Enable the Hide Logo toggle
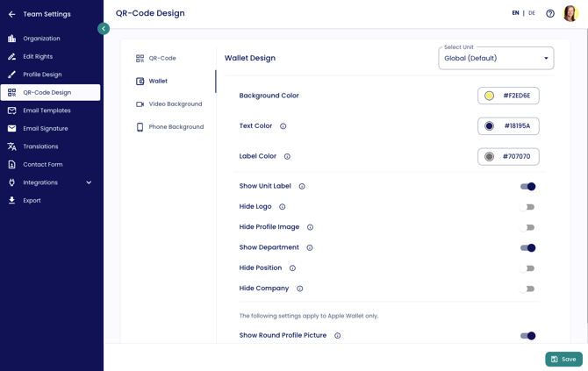The width and height of the screenshot is (588, 371). [x=527, y=207]
